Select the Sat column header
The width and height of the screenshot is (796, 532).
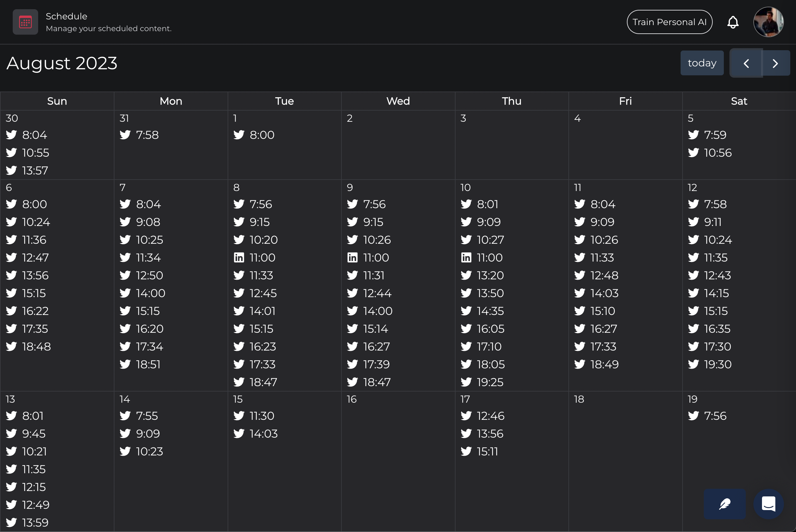[739, 101]
